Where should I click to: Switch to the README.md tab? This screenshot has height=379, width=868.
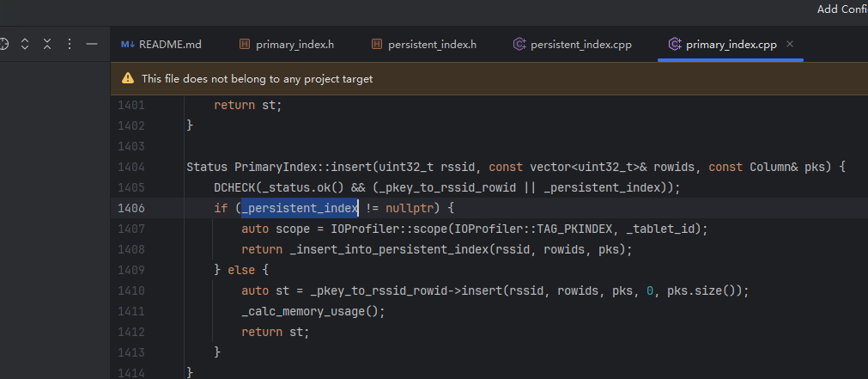[170, 44]
